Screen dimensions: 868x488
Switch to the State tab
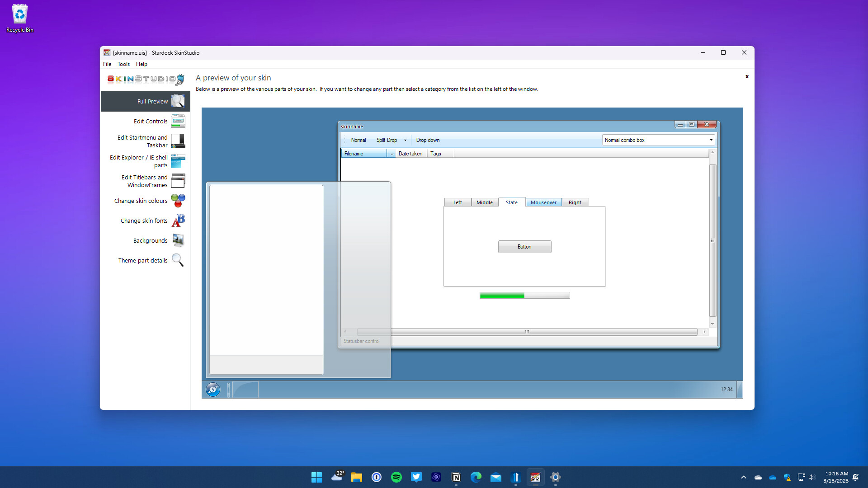point(511,202)
